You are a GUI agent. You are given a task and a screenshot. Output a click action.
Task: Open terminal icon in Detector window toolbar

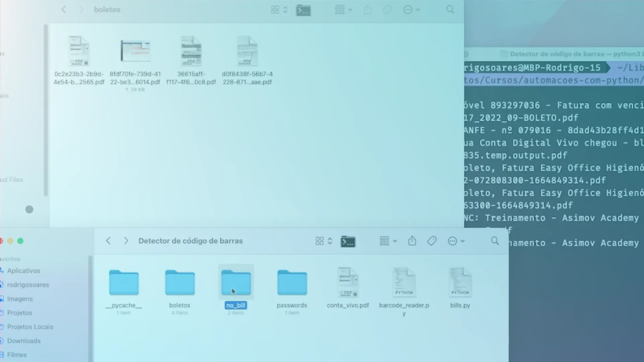point(348,241)
